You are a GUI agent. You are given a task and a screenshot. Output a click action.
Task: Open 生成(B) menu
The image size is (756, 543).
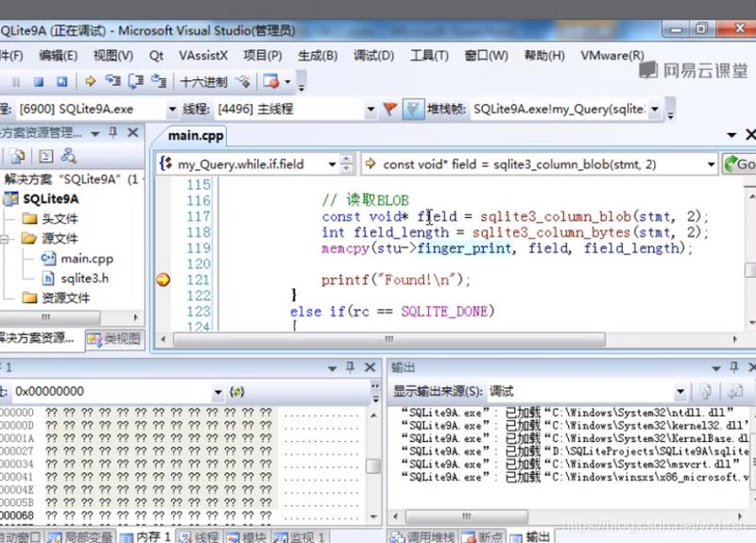point(318,56)
